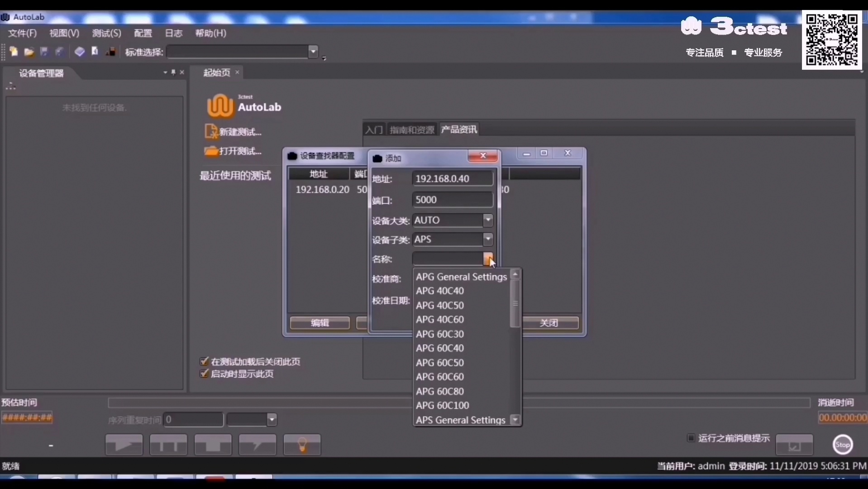Image resolution: width=868 pixels, height=489 pixels.
Task: Click the device connection toolbar icon
Action: coord(110,52)
